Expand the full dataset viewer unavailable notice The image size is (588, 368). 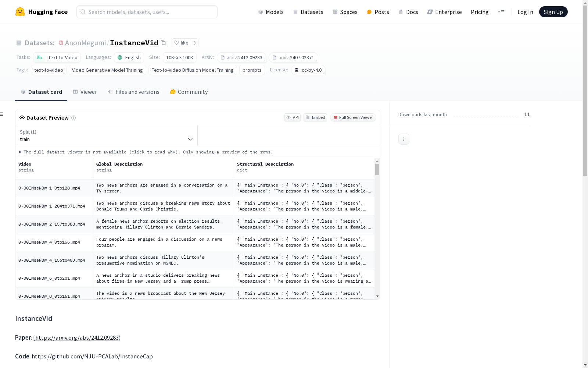click(x=146, y=152)
